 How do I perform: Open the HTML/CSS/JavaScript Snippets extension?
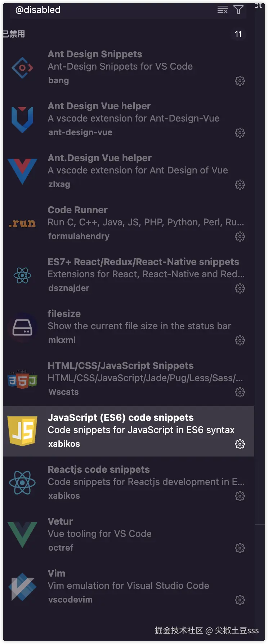tap(121, 366)
